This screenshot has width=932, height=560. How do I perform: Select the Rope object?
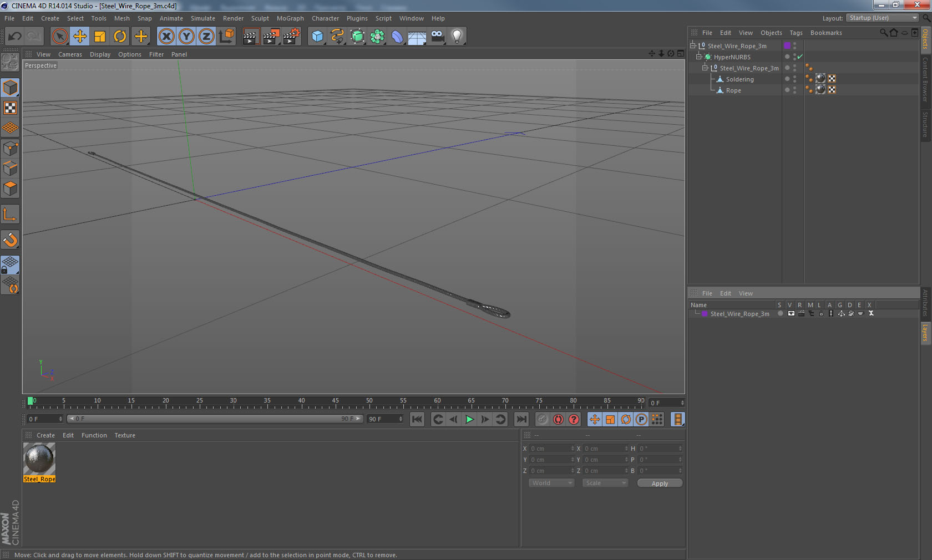pos(733,90)
